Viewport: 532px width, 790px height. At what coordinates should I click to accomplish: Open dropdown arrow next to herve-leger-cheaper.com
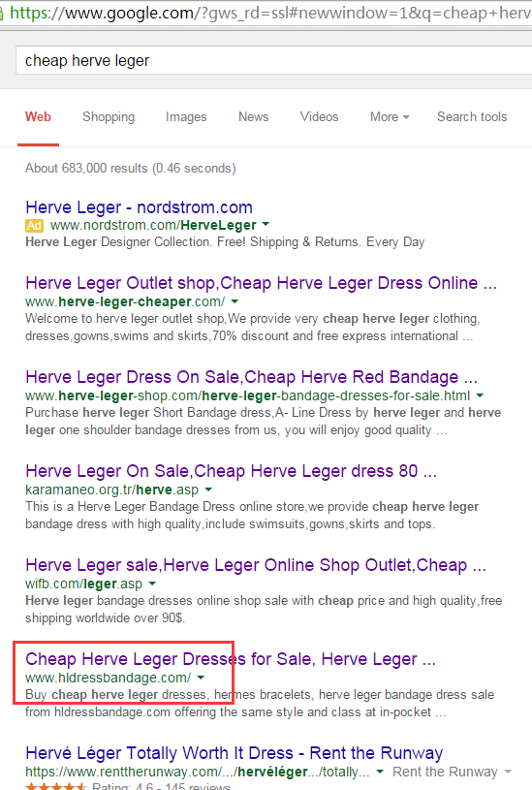coord(235,301)
